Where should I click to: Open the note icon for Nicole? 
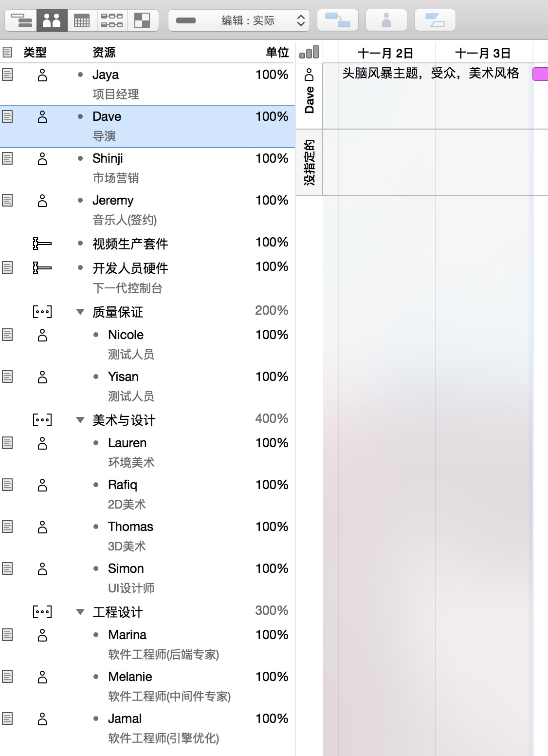click(7, 335)
